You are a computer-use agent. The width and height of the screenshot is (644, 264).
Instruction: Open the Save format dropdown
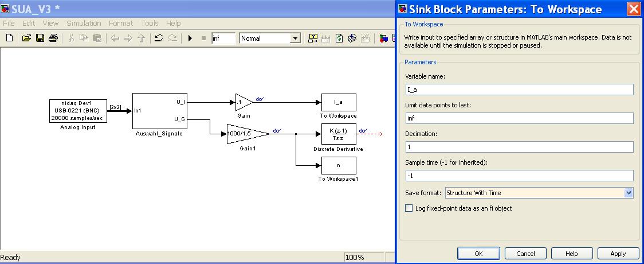tap(629, 193)
